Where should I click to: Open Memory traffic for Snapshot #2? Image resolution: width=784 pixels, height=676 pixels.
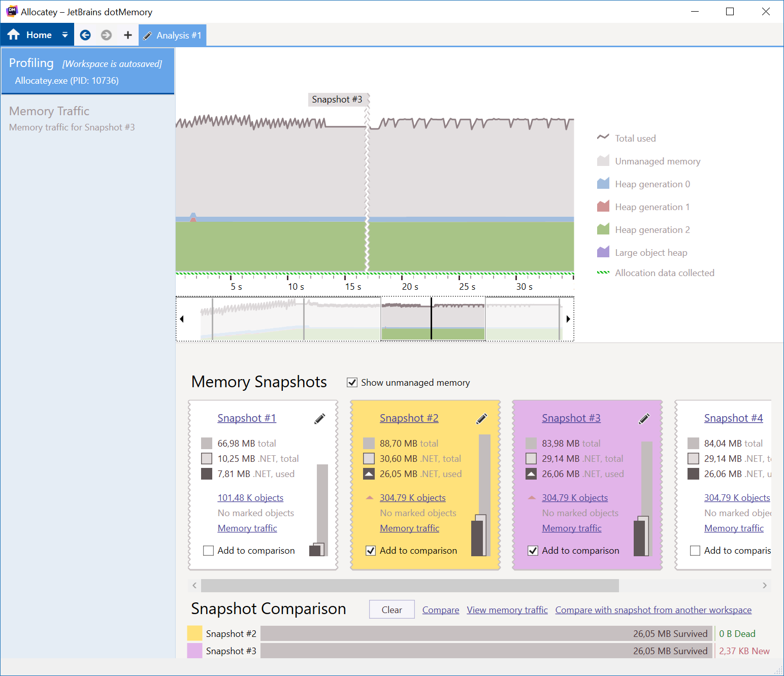pos(410,528)
